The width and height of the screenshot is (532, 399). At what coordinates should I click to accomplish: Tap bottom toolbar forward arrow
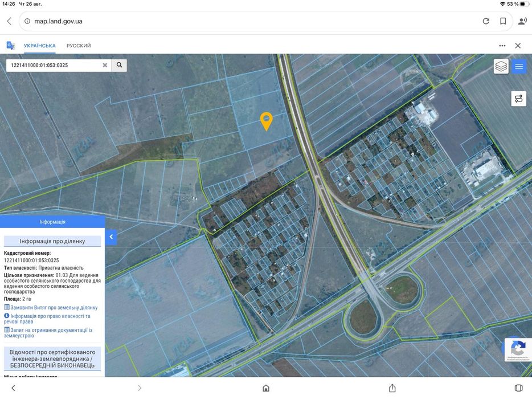(x=140, y=388)
